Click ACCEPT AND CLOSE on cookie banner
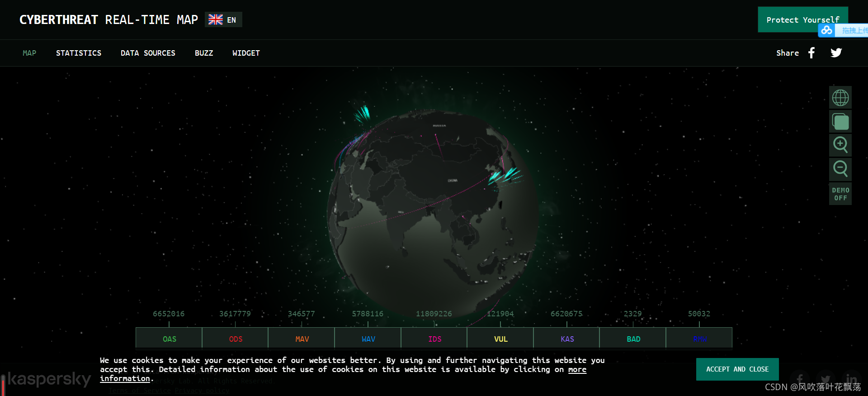This screenshot has width=868, height=396. [x=737, y=369]
